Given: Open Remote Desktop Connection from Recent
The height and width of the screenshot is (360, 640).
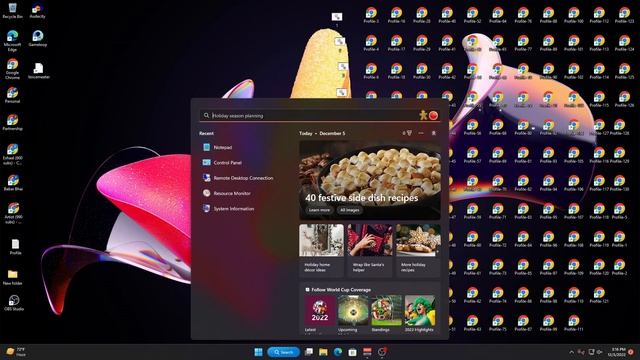Looking at the screenshot, I should pos(245,178).
